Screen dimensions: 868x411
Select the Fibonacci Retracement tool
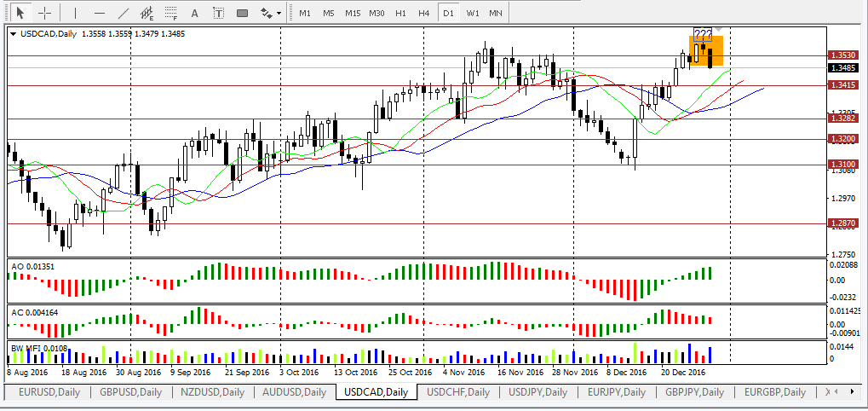171,12
